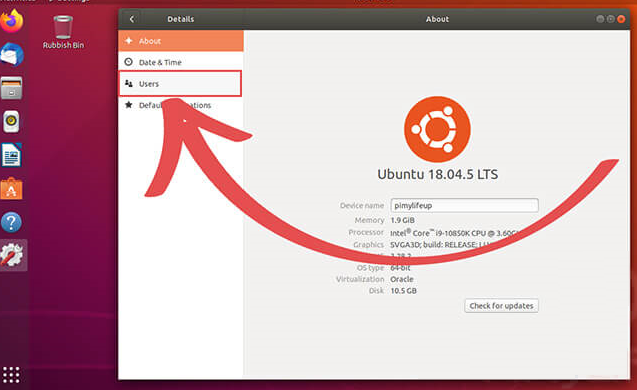
Task: Click Check for updates button
Action: [501, 306]
